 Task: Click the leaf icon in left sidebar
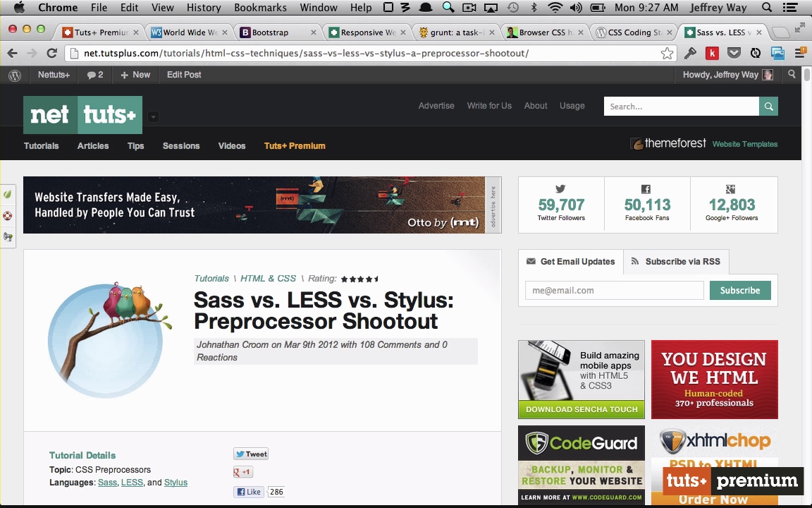tap(7, 195)
